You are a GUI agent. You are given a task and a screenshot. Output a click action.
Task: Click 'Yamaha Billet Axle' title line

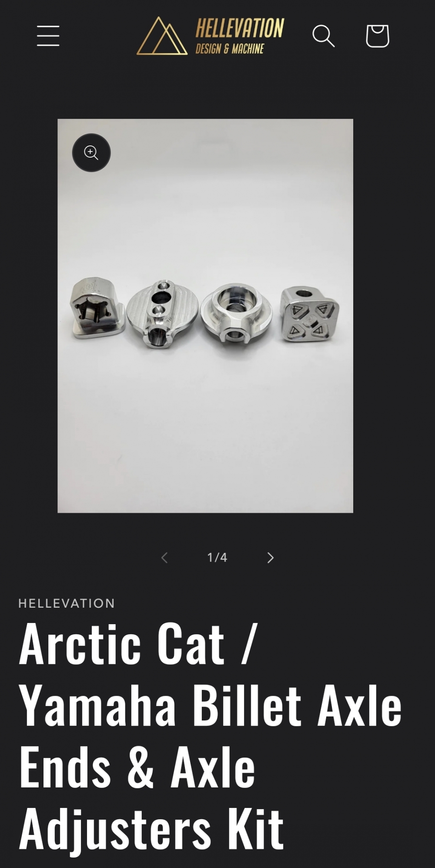[210, 705]
